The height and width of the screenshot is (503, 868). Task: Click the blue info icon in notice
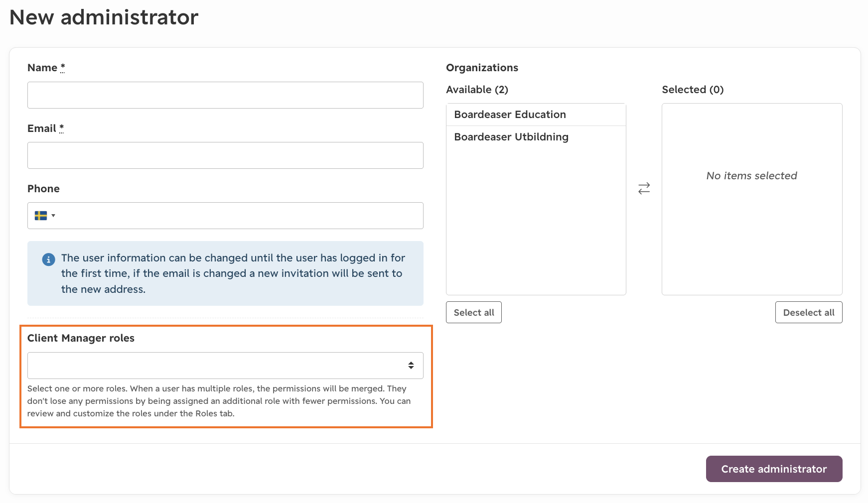coord(48,259)
